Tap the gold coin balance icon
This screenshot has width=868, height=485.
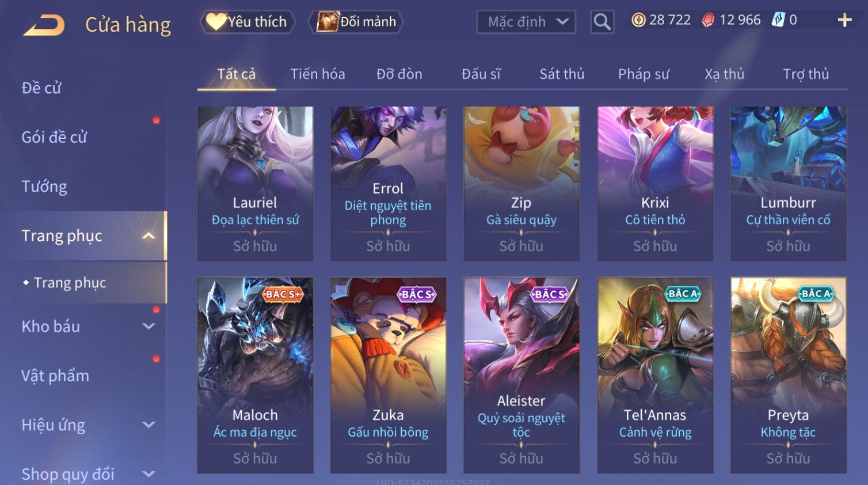pyautogui.click(x=638, y=20)
